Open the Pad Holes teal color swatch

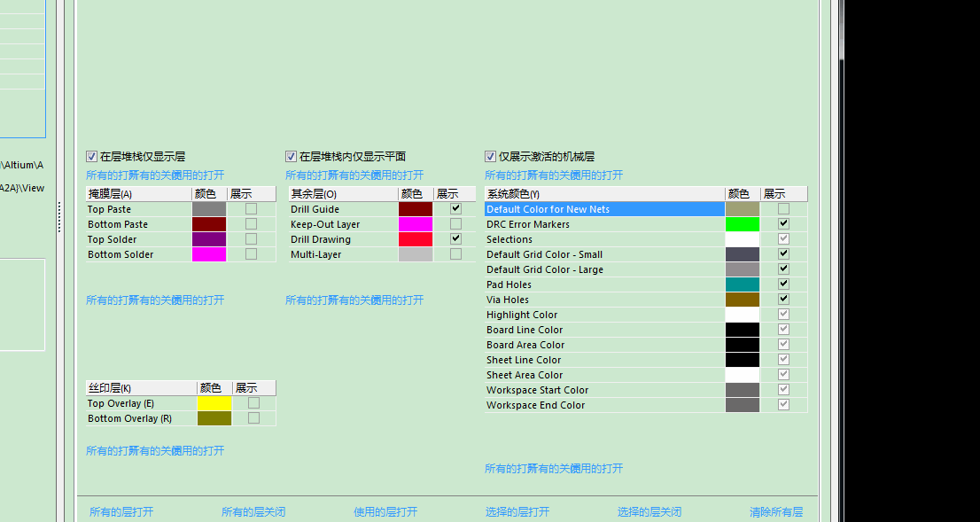[742, 284]
